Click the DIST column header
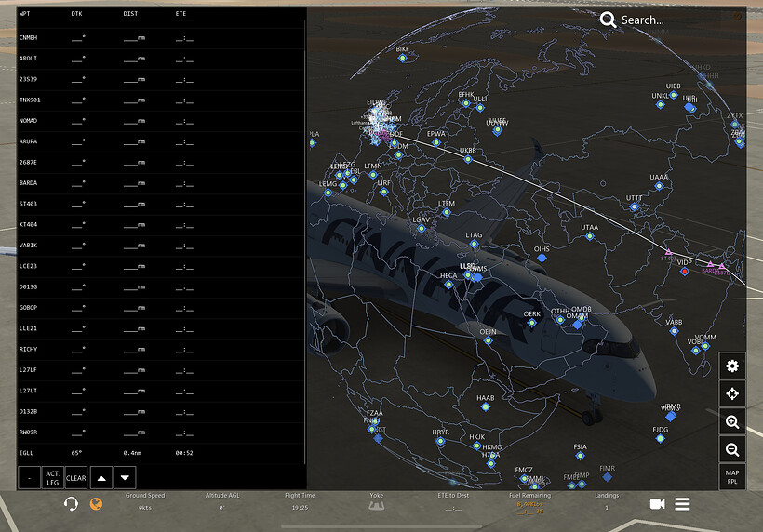The image size is (763, 532). click(130, 14)
